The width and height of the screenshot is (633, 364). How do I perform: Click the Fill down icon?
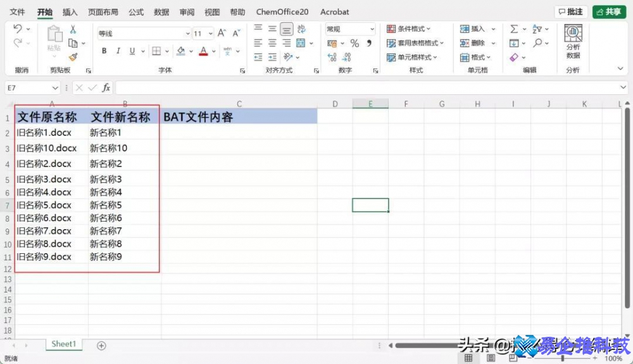pos(514,43)
